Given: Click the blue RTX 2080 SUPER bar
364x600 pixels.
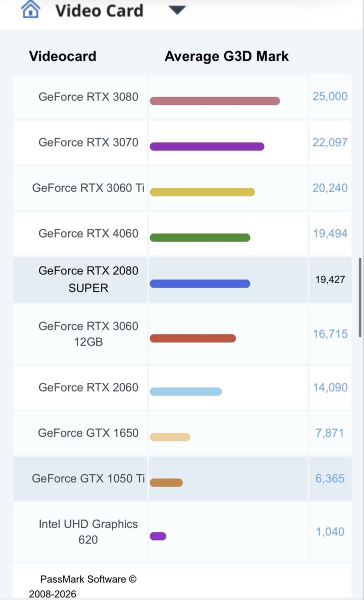Looking at the screenshot, I should (200, 284).
